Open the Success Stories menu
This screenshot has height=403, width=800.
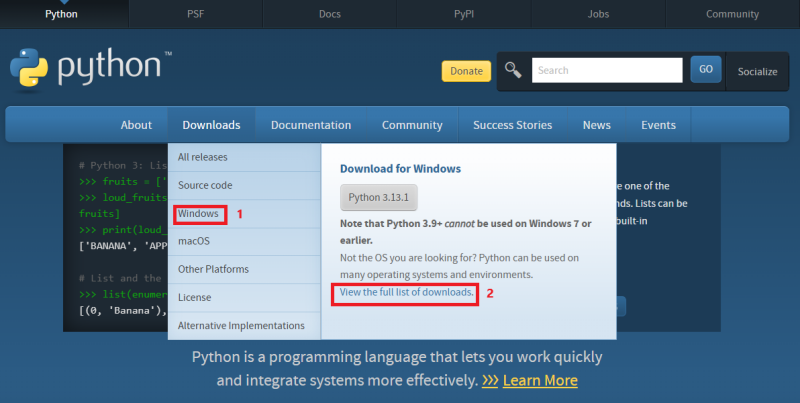point(512,125)
